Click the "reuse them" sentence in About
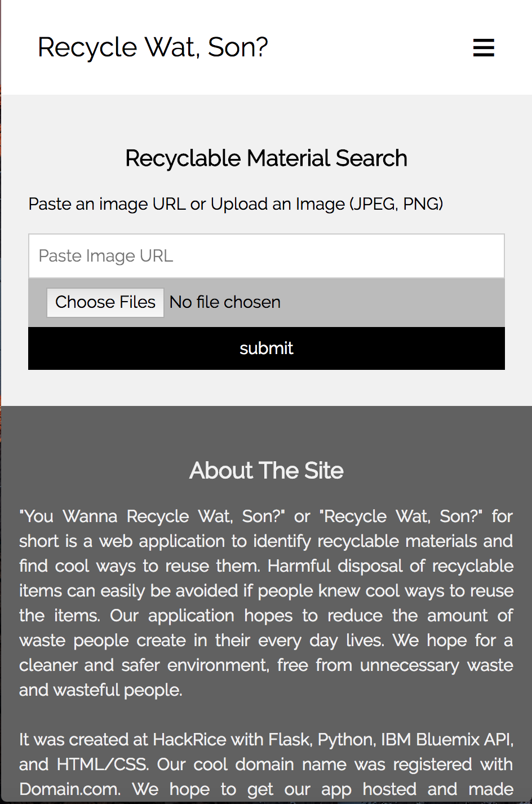This screenshot has width=532, height=804. (x=141, y=566)
